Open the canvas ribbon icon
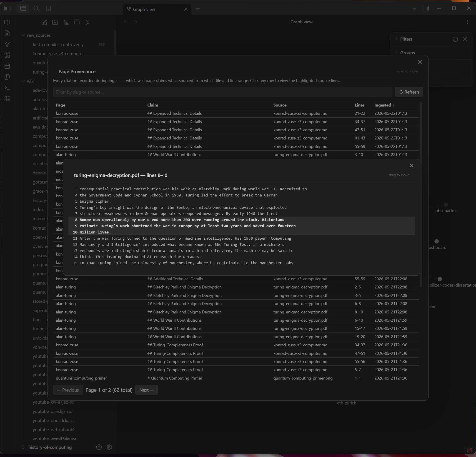Screen dimensions: 476x457 (x=7, y=55)
